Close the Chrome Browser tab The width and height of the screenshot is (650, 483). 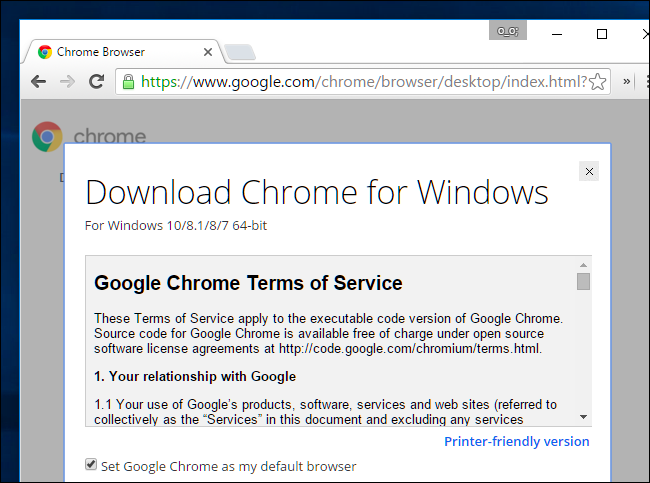(208, 52)
